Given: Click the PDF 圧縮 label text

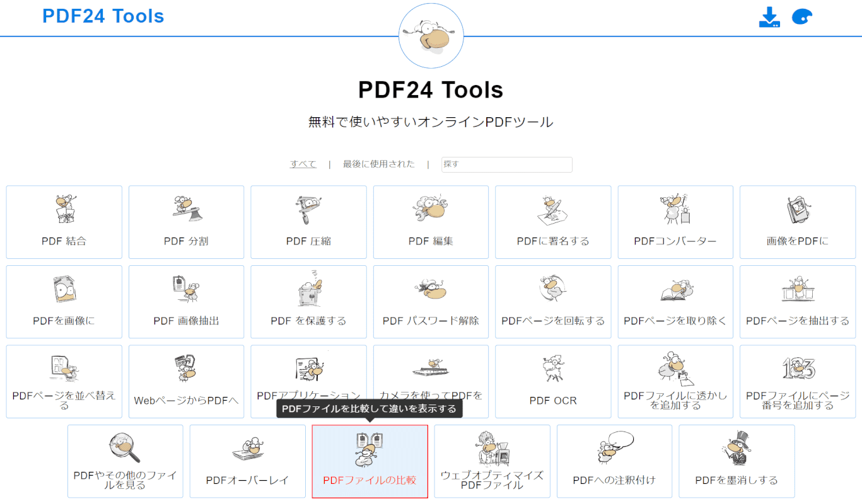Looking at the screenshot, I should [308, 241].
